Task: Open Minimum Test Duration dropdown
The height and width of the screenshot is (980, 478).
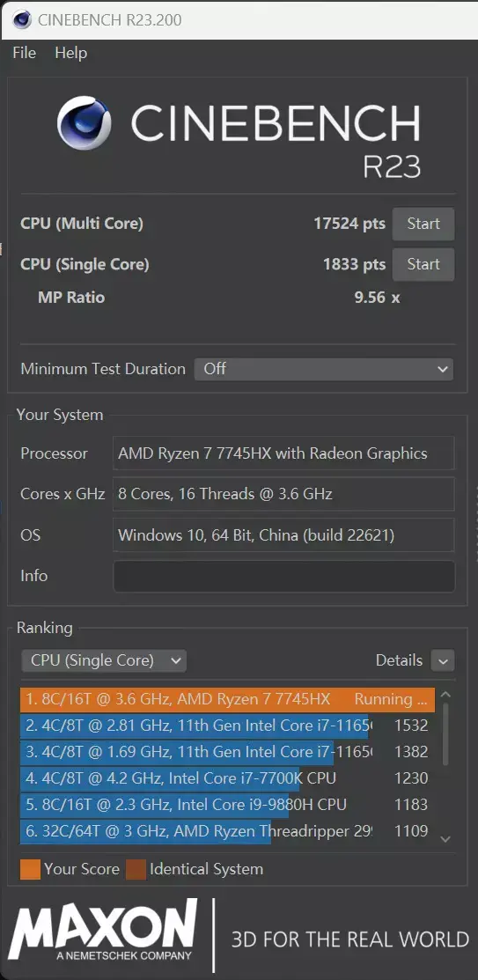Action: point(324,369)
